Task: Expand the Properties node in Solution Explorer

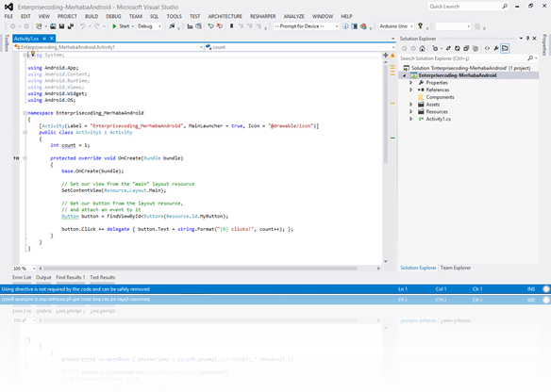Action: pyautogui.click(x=410, y=83)
